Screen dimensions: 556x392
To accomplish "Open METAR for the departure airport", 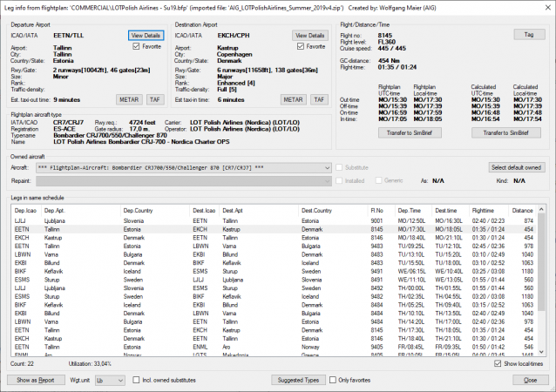I will click(129, 99).
